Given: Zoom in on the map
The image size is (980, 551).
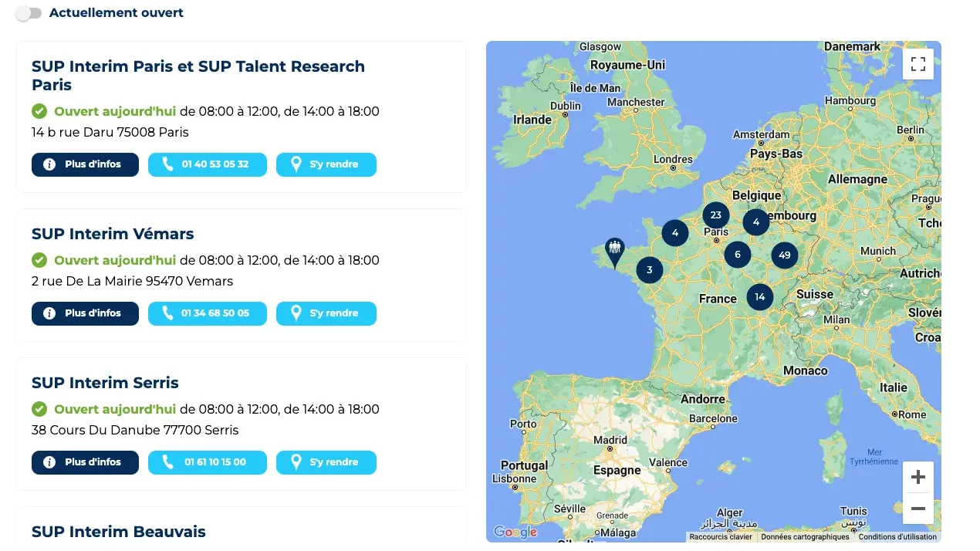Looking at the screenshot, I should click(918, 478).
